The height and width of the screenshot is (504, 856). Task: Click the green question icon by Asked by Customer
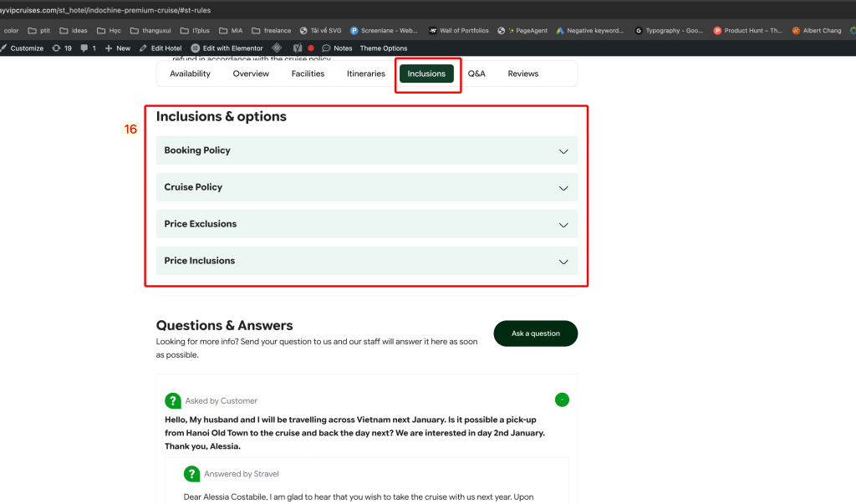tap(172, 400)
